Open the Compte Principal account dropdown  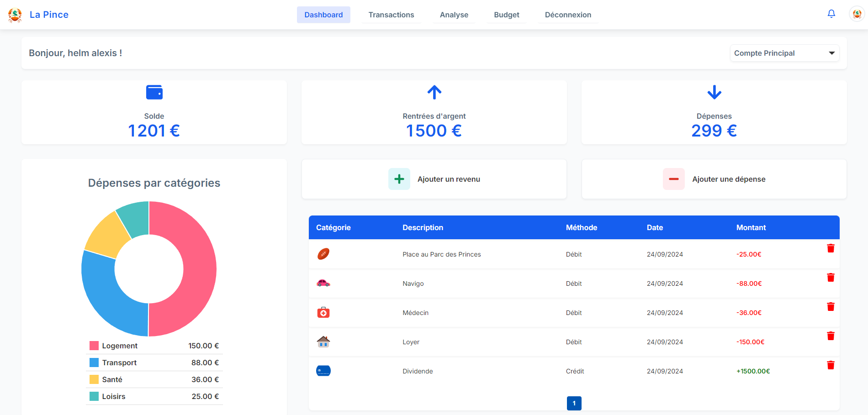pos(784,53)
